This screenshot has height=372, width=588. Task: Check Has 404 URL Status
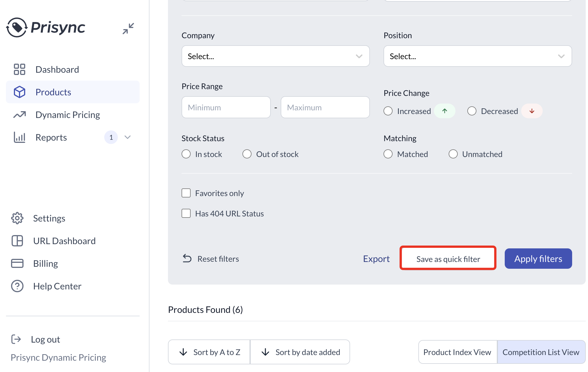click(186, 213)
